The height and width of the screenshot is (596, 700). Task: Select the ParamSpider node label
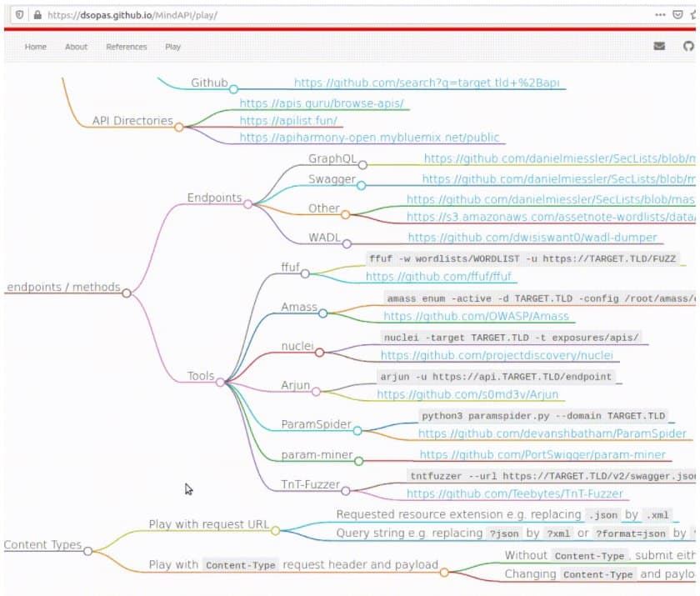click(317, 424)
